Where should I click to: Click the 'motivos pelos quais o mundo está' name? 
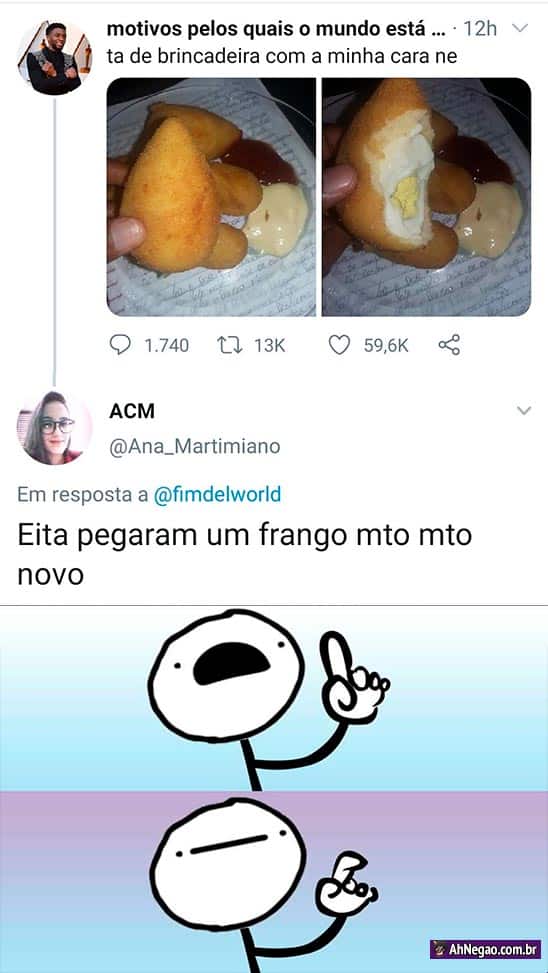pyautogui.click(x=276, y=29)
